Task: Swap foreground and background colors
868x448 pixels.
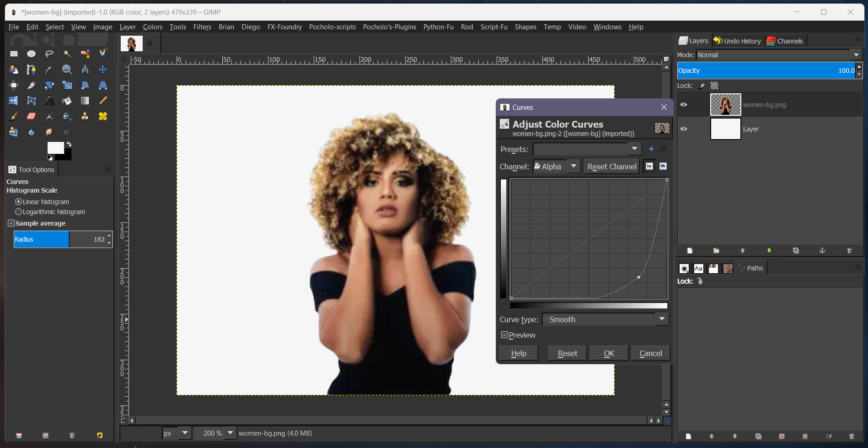Action: 69,144
